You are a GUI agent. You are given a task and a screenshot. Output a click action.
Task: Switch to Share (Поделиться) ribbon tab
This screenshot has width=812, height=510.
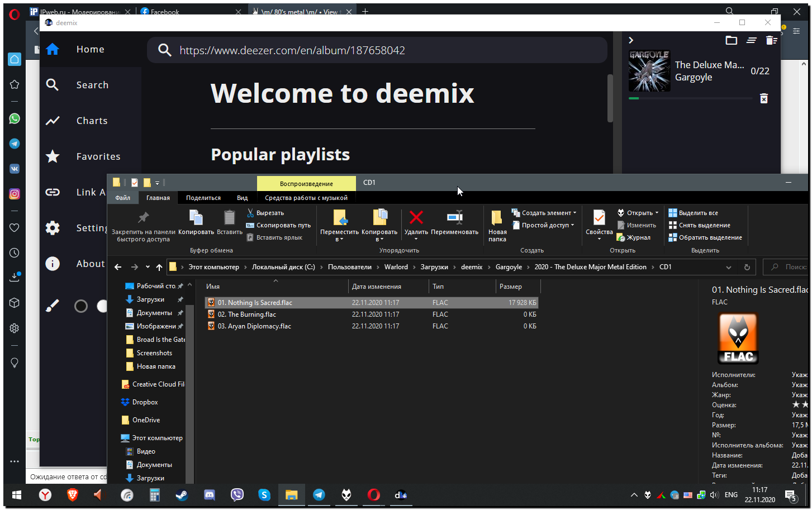[x=203, y=198]
